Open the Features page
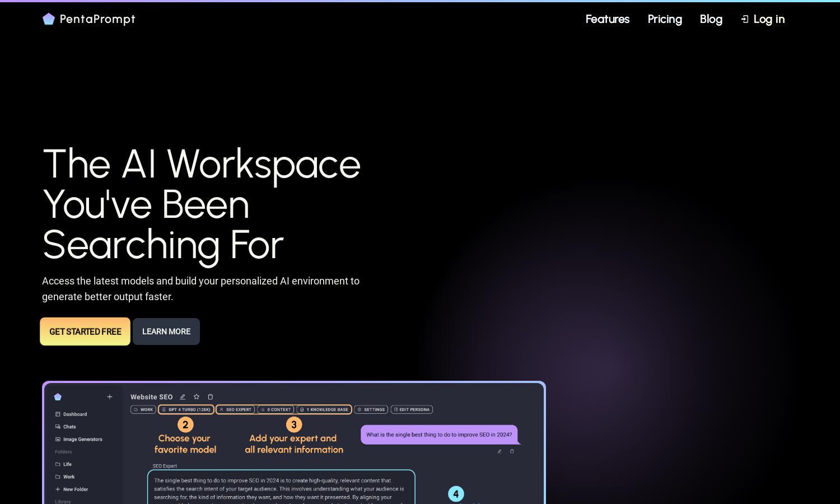This screenshot has width=840, height=504. [608, 19]
